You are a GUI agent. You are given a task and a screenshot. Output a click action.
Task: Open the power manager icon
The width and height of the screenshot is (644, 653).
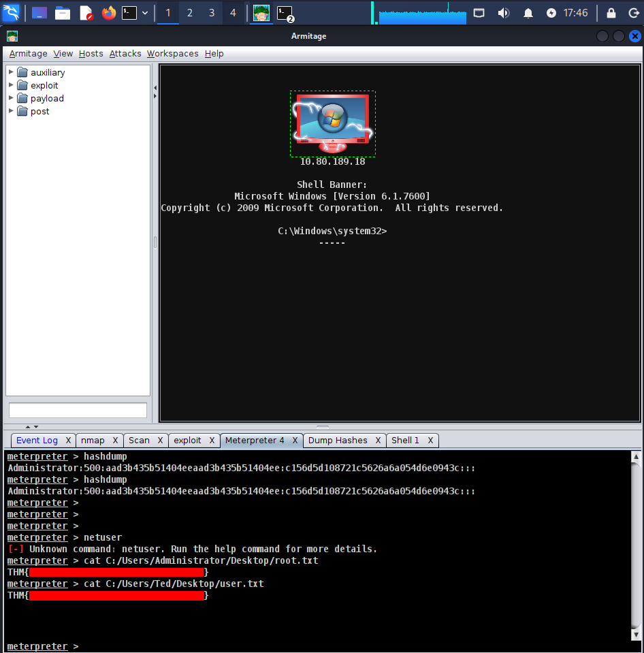[x=551, y=13]
